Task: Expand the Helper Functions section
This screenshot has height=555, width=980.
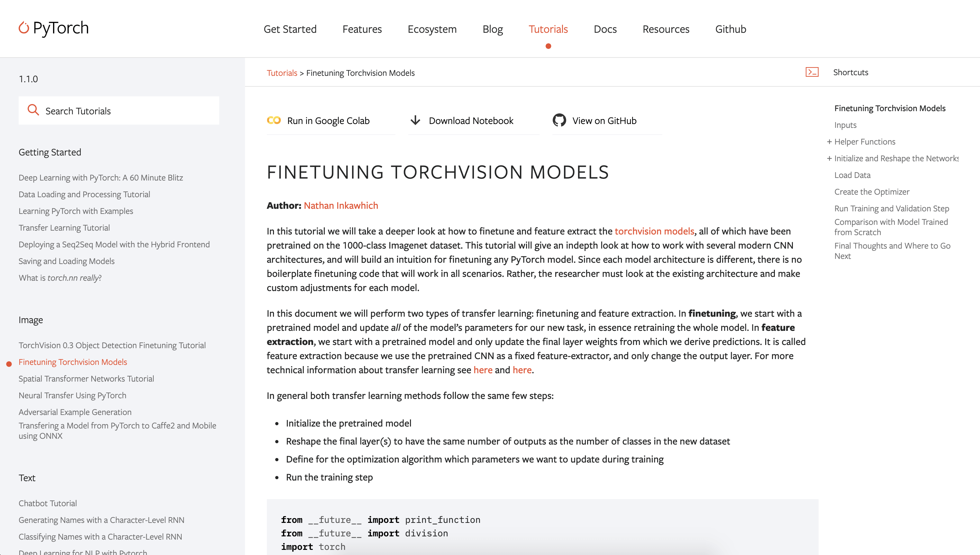Action: (829, 142)
